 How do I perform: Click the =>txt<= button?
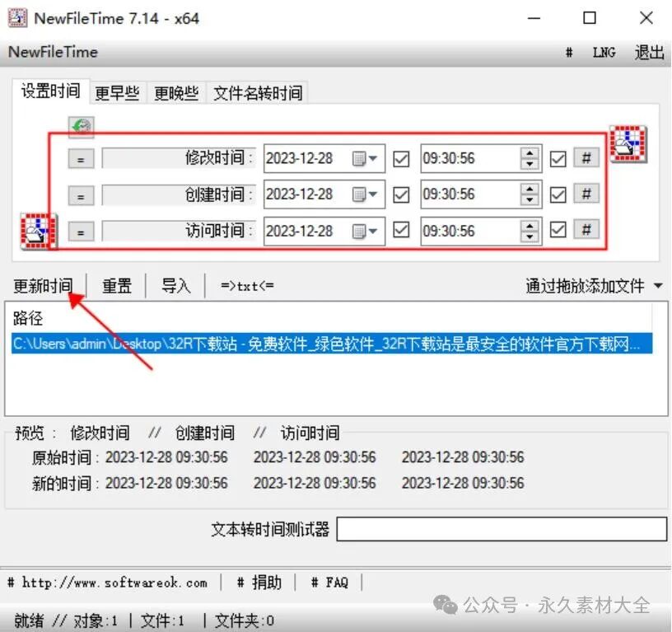click(x=247, y=286)
